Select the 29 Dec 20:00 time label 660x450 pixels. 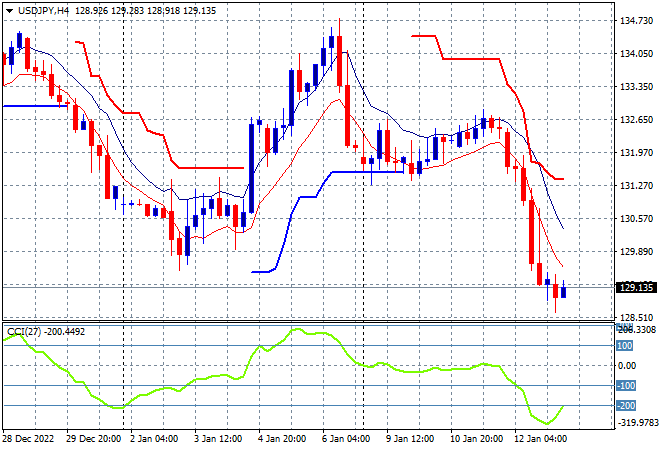(93, 439)
